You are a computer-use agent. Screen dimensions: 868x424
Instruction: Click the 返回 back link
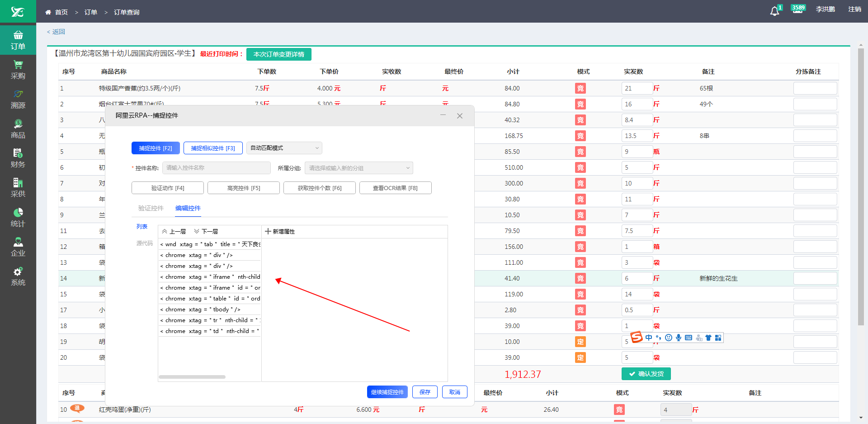(56, 32)
